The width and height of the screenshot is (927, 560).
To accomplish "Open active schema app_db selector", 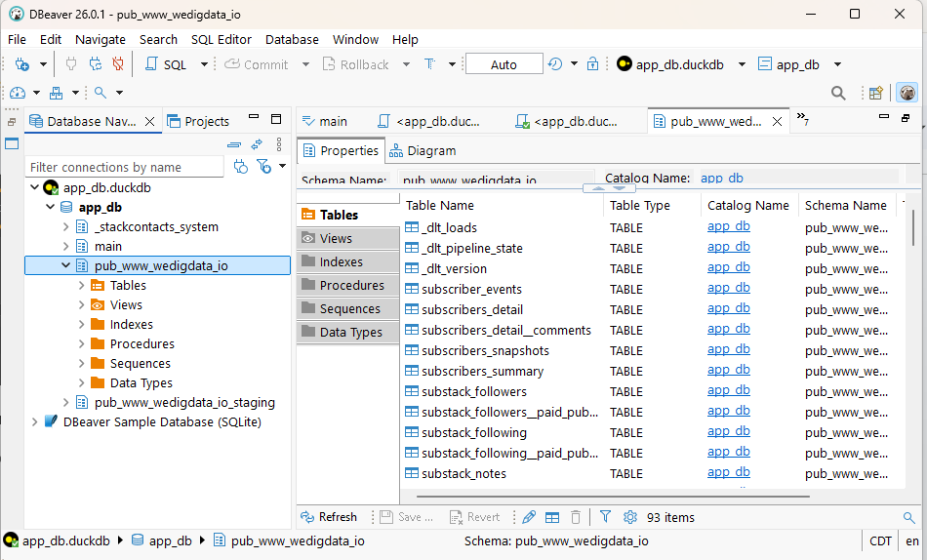I will pyautogui.click(x=799, y=64).
